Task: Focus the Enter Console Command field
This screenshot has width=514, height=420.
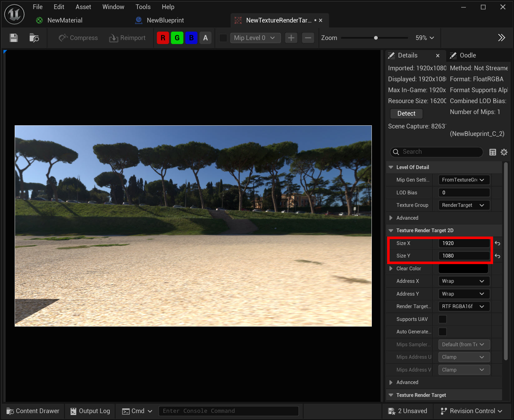Action: pyautogui.click(x=228, y=411)
